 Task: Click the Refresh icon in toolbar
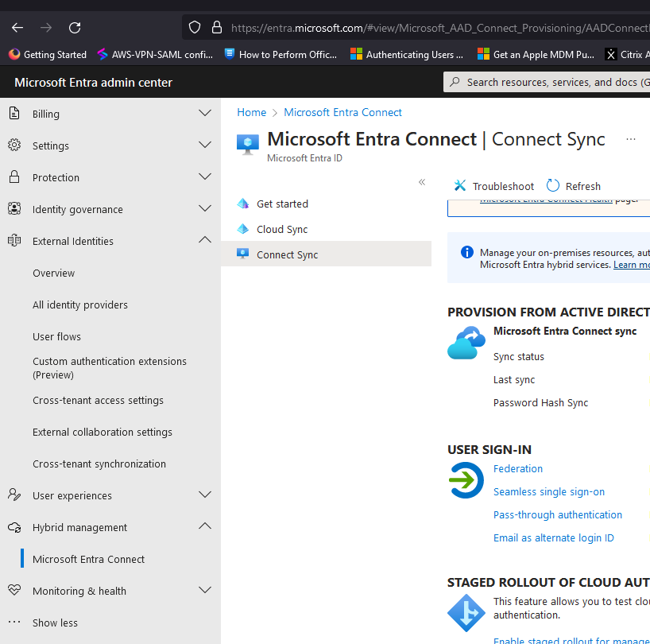[553, 186]
